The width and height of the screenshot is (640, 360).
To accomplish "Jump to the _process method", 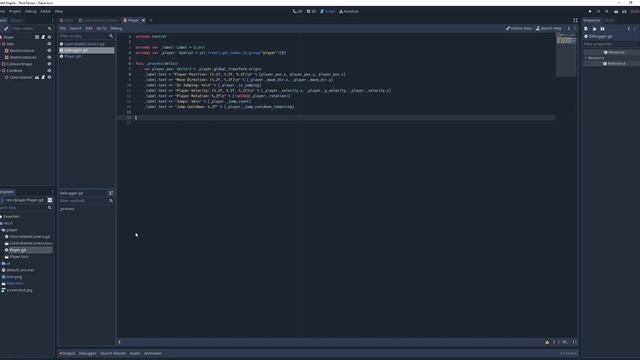I will (x=67, y=209).
